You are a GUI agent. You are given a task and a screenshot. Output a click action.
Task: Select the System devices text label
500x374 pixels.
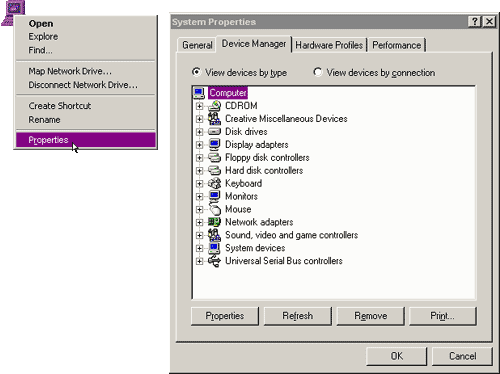(x=255, y=248)
